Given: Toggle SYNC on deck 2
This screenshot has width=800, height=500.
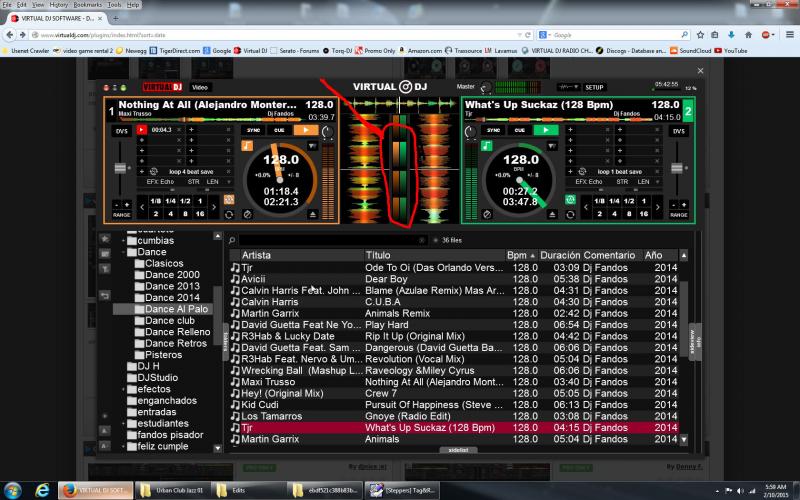Looking at the screenshot, I should [x=493, y=130].
